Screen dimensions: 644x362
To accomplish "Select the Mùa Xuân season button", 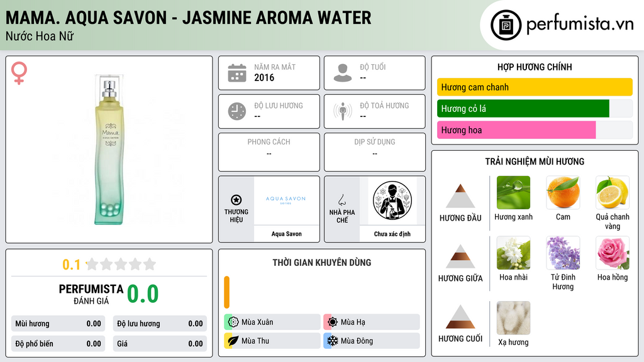I will point(272,322).
